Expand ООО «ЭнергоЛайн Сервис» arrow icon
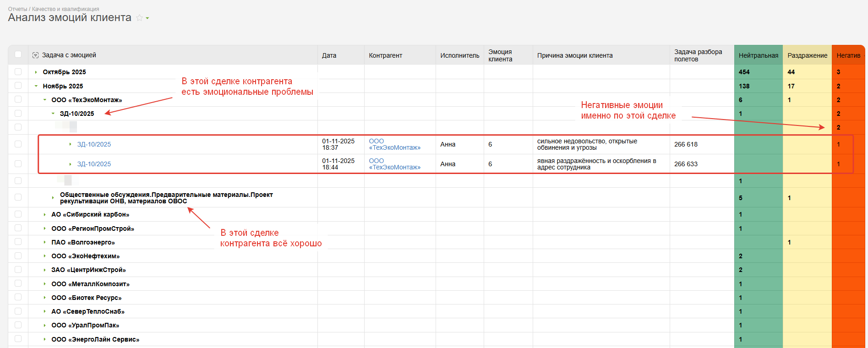Image resolution: width=868 pixels, height=348 pixels. (x=44, y=339)
